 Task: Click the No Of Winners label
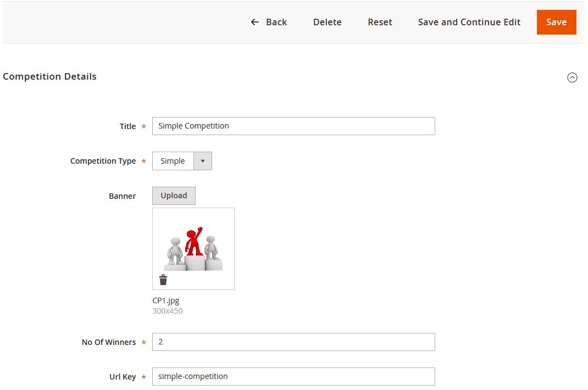[108, 342]
